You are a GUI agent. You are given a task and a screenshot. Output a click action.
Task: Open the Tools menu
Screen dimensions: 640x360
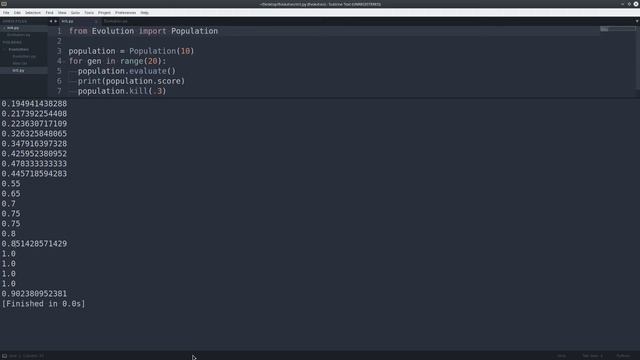pyautogui.click(x=89, y=13)
